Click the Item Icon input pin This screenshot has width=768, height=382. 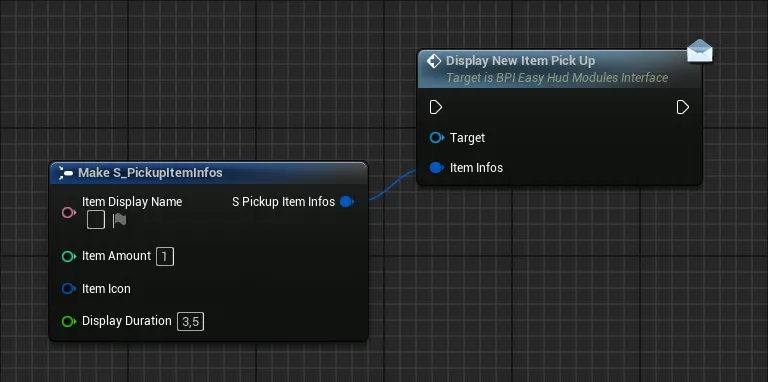click(x=69, y=289)
